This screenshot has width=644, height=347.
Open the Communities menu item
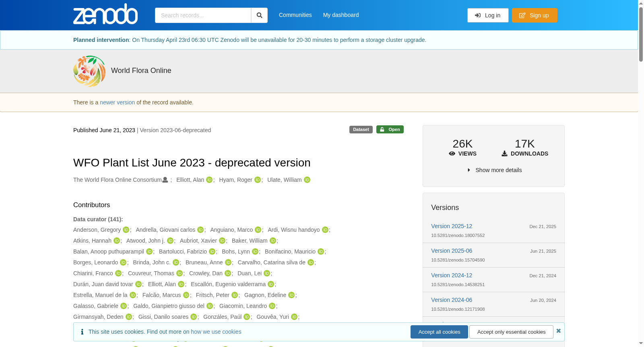point(295,15)
